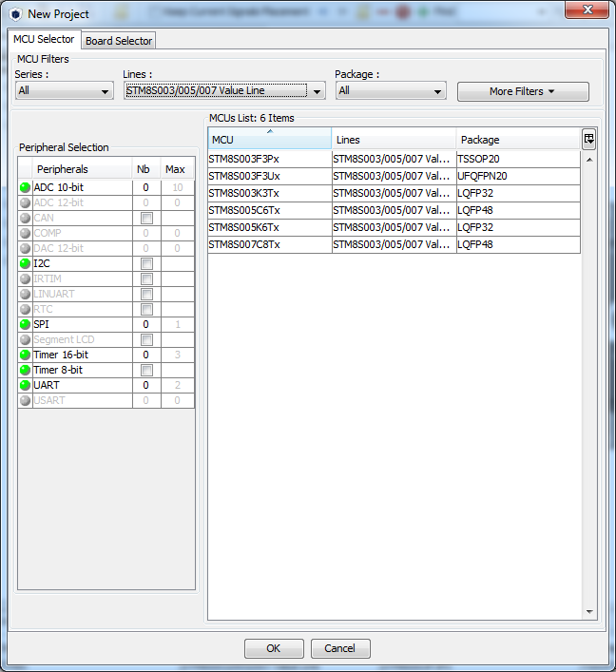The height and width of the screenshot is (672, 616).
Task: Sort by the Lines column header
Action: coord(394,140)
